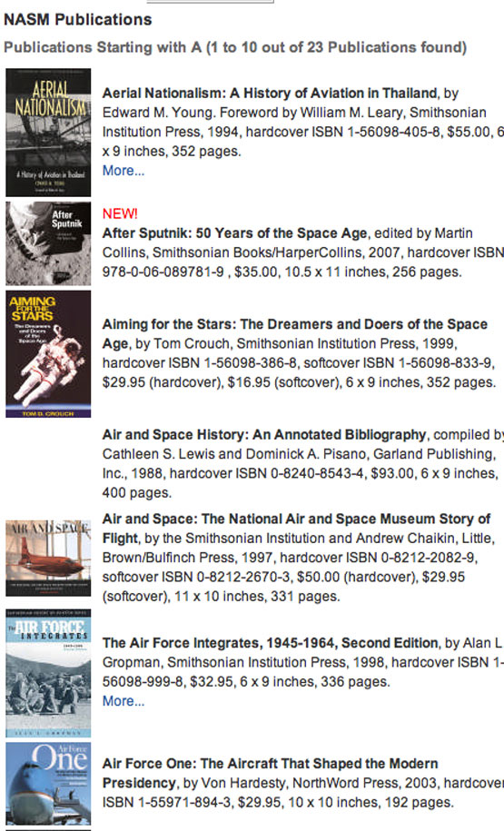The image size is (504, 831).
Task: Click the red NEW! label
Action: 120,213
